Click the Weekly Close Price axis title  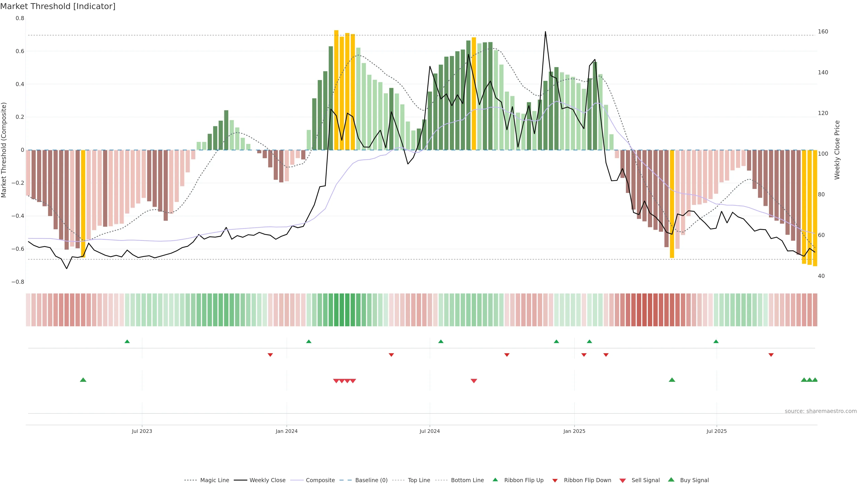(x=837, y=150)
